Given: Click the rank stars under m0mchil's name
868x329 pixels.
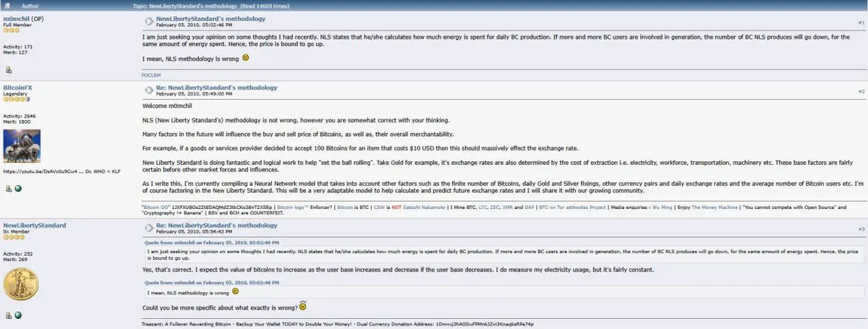Looking at the screenshot, I should (x=11, y=31).
